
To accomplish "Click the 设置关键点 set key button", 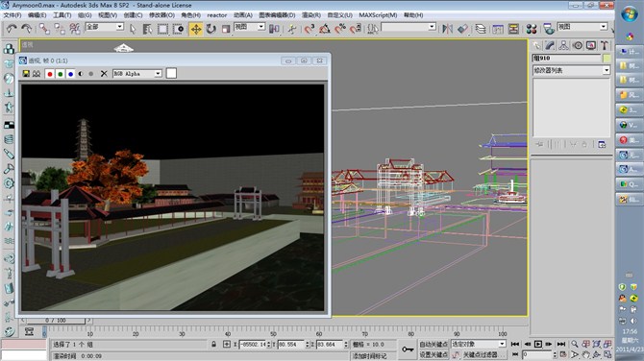I will click(433, 354).
